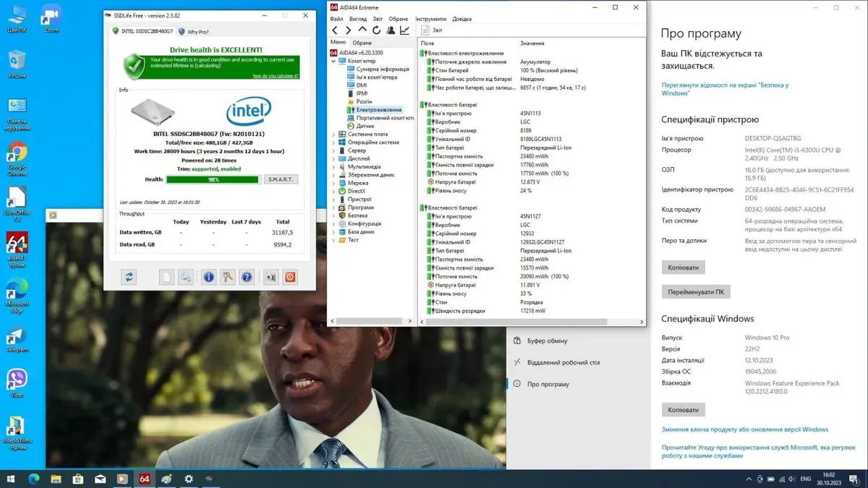Open the Інструменти menu in AIDA64
Image resolution: width=868 pixels, height=488 pixels.
tap(430, 19)
